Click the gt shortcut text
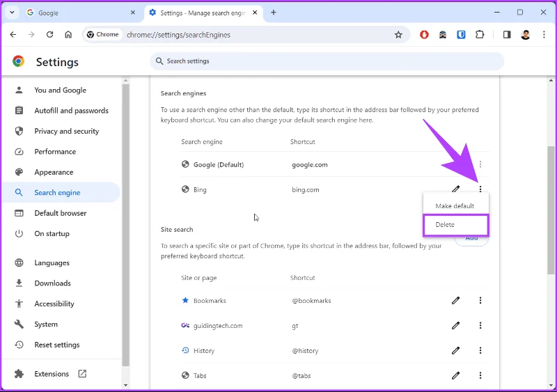 (x=295, y=326)
